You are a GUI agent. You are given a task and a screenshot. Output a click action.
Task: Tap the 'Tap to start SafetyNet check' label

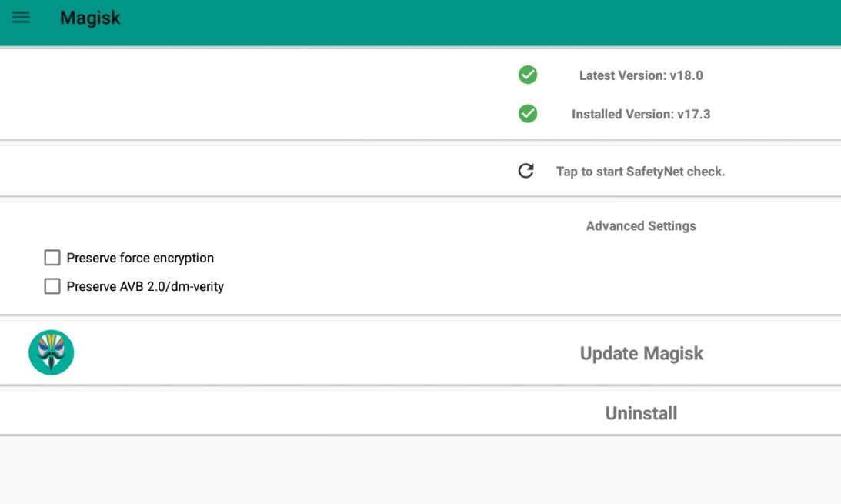(641, 171)
